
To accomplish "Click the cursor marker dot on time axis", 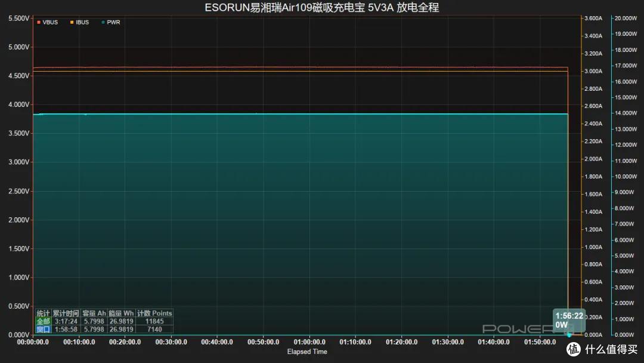I will pyautogui.click(x=569, y=335).
